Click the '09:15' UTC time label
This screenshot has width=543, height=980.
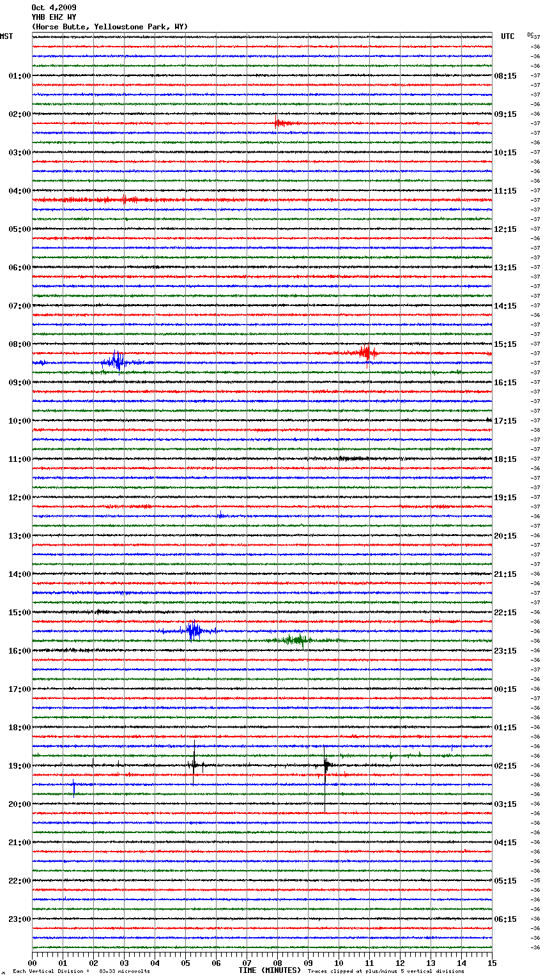click(505, 114)
